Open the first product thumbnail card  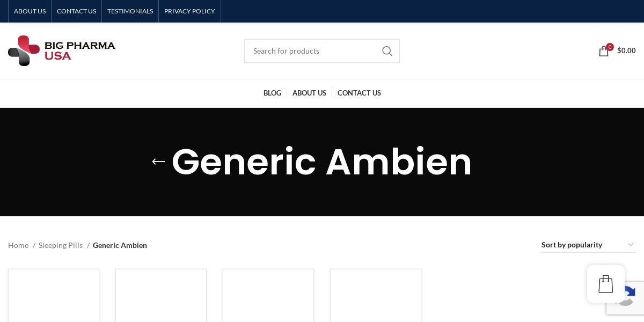click(54, 296)
